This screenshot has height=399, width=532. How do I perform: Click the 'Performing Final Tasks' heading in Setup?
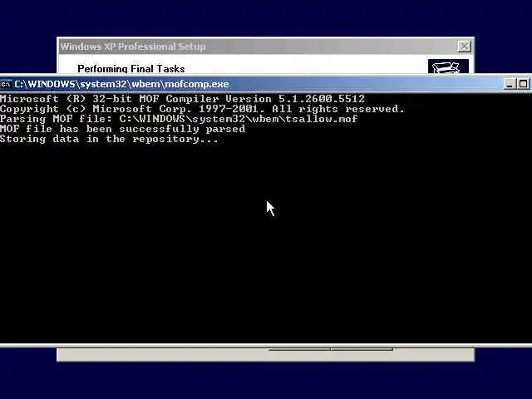[131, 68]
